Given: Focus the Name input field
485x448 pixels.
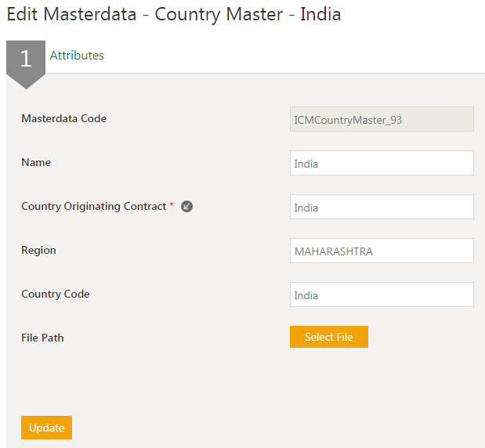Looking at the screenshot, I should [382, 163].
